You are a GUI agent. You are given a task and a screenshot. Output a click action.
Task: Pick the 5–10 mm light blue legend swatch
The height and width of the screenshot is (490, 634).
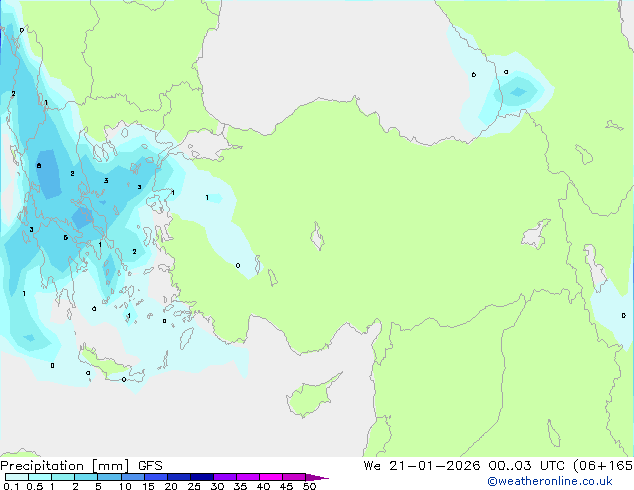109,477
